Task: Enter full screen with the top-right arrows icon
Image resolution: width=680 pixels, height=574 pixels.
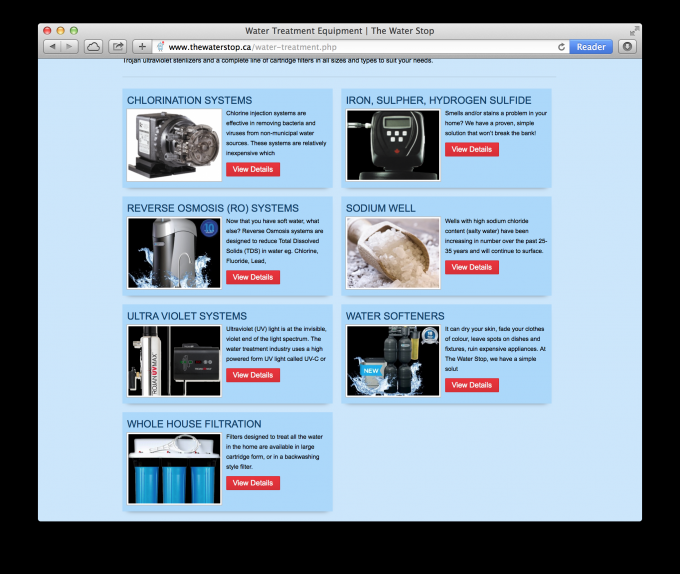Action: (634, 31)
